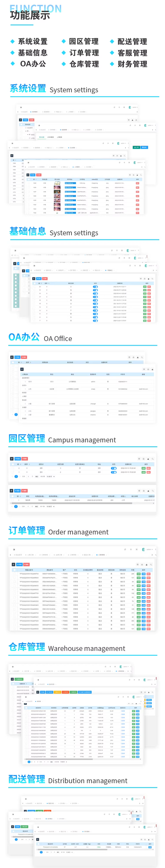Click blue 新增 button in first Campus management table
The image size is (165, 868).
18,459
